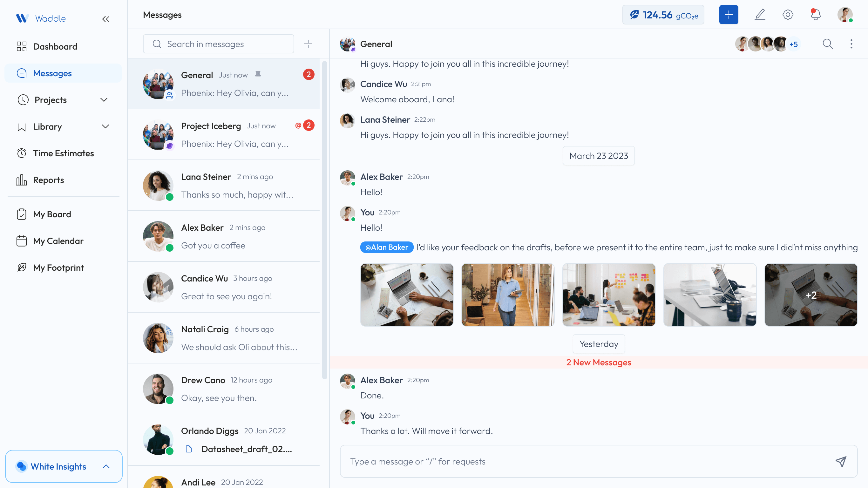Open My Calendar in the sidebar
Image resolution: width=868 pixels, height=488 pixels.
(63, 241)
